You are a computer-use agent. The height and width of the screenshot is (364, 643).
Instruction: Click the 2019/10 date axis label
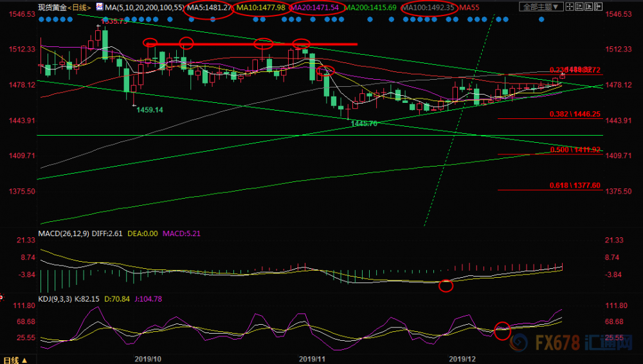click(148, 359)
